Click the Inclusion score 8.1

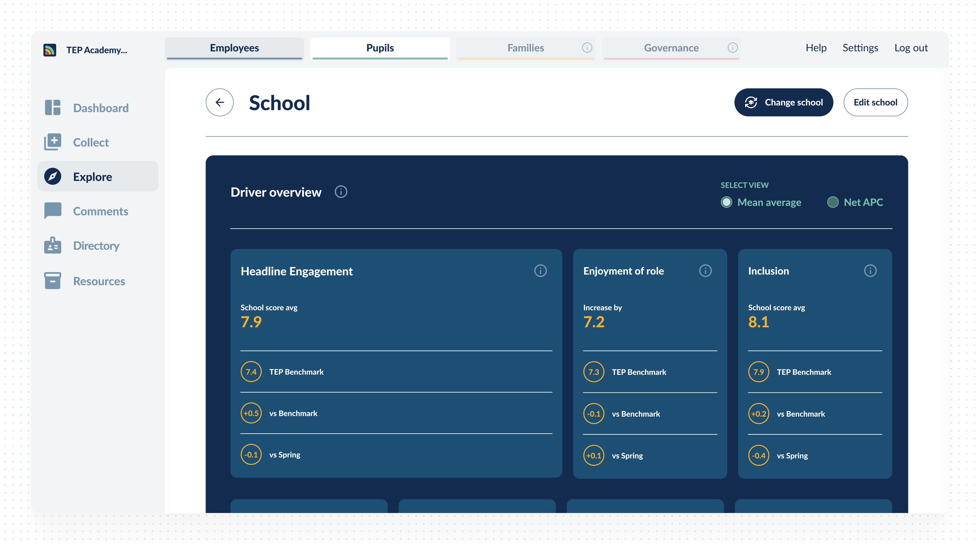click(759, 322)
